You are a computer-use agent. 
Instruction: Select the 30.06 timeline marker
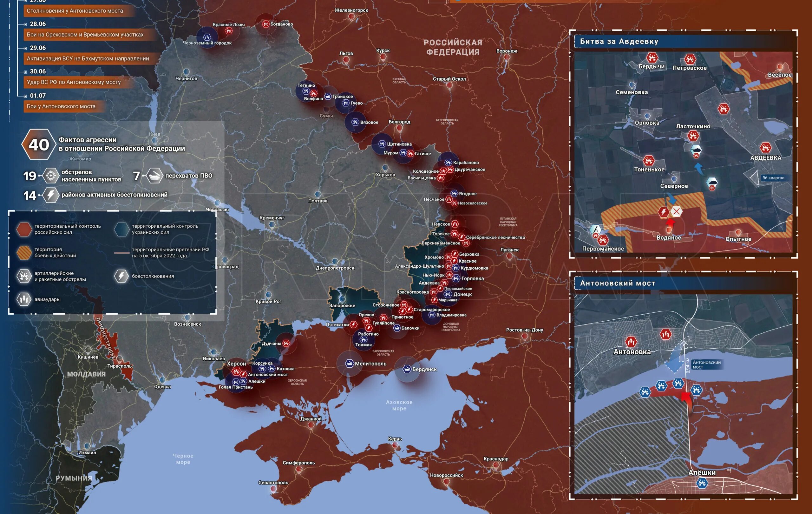coord(25,72)
